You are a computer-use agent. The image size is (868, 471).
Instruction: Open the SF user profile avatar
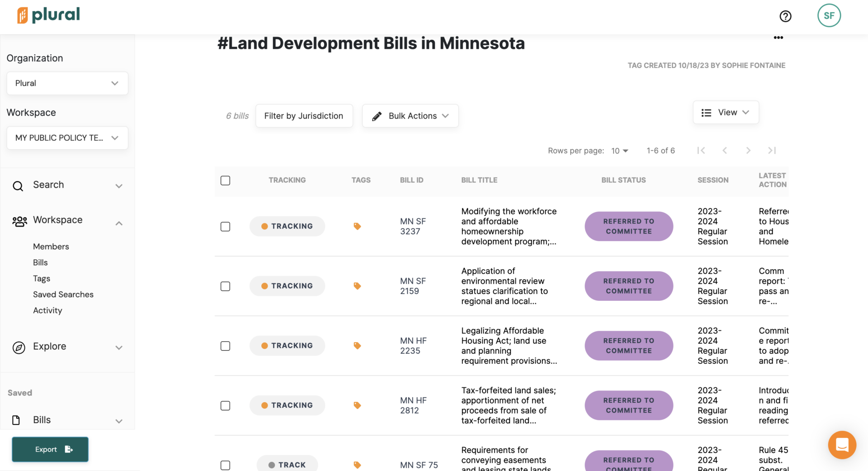(829, 16)
